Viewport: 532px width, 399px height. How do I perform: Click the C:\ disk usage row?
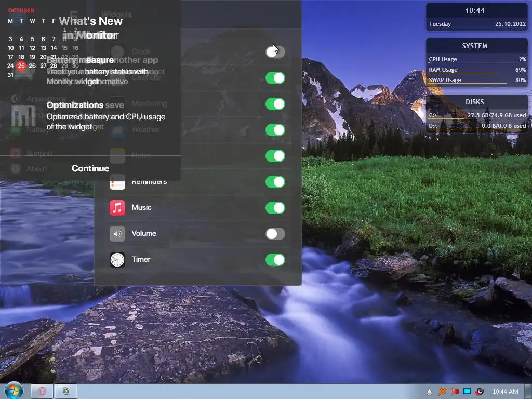pyautogui.click(x=477, y=115)
